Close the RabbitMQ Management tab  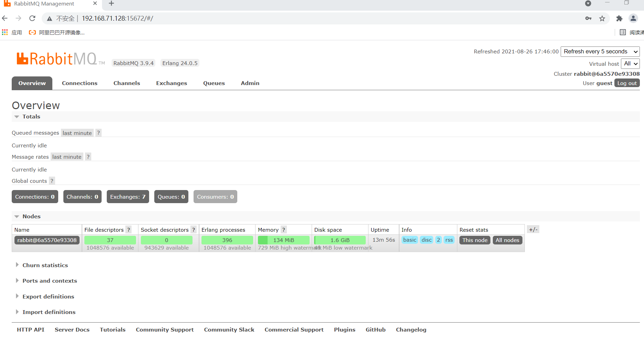click(95, 3)
